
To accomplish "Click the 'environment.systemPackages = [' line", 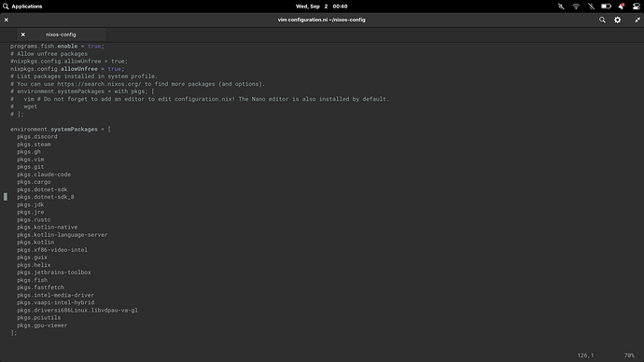I will (61, 130).
